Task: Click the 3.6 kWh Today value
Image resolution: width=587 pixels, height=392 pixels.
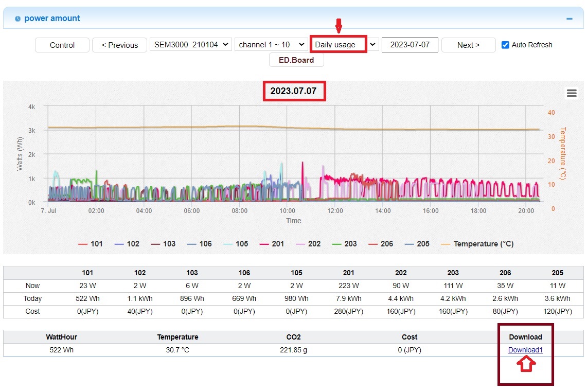Action: click(558, 298)
